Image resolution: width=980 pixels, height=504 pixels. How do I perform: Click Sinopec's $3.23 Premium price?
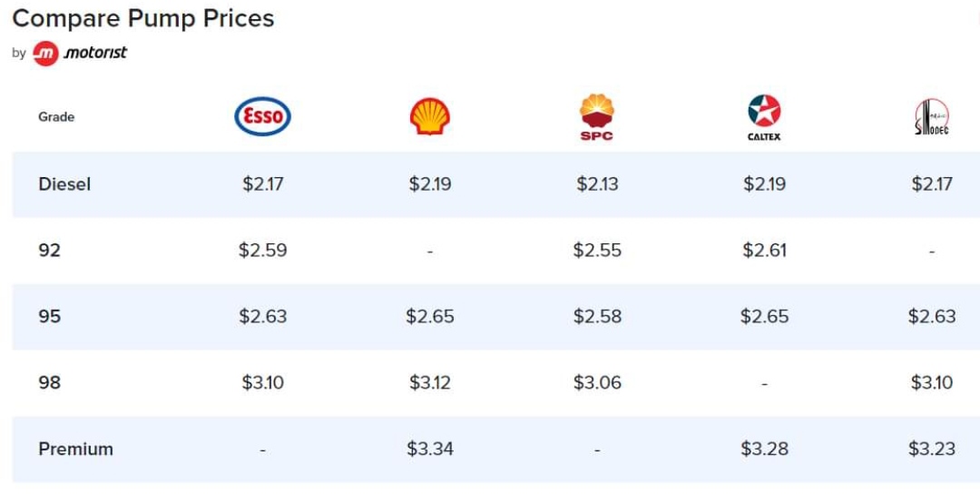click(x=931, y=449)
